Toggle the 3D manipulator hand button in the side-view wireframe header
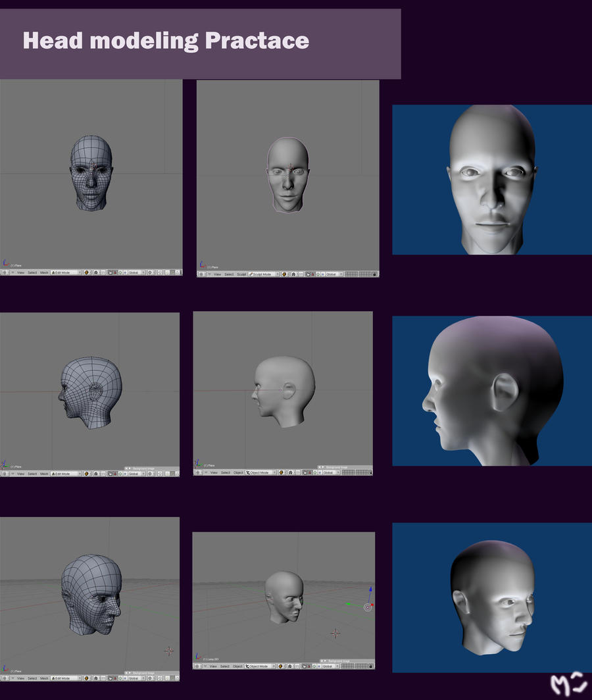592x700 pixels. pyautogui.click(x=111, y=474)
